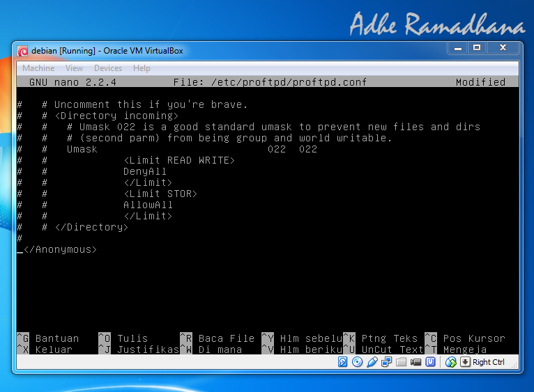534x392 pixels.
Task: Click the video capture camera status icon
Action: (415, 362)
